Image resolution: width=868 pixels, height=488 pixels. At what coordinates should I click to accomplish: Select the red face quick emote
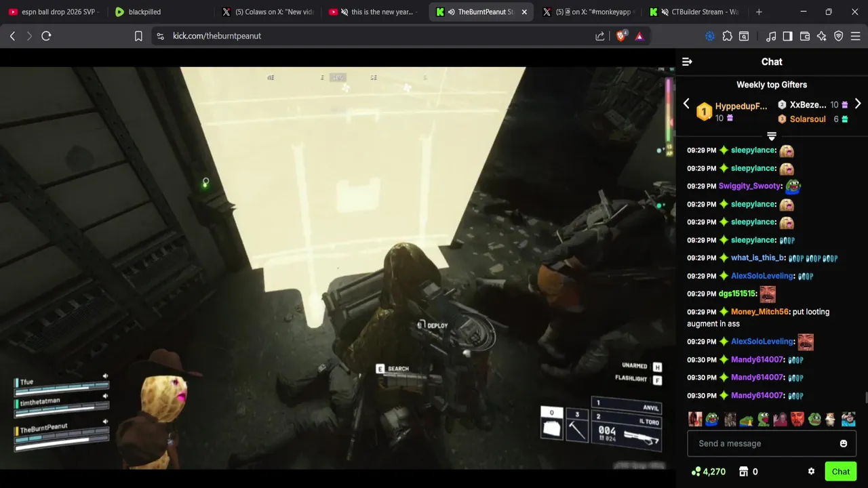pos(797,420)
